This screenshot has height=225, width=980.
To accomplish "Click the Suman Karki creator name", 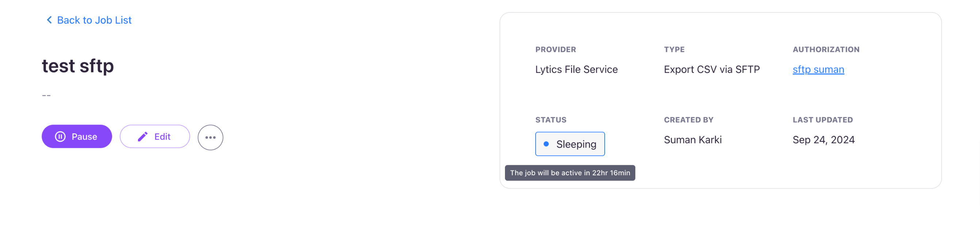I will (x=693, y=140).
